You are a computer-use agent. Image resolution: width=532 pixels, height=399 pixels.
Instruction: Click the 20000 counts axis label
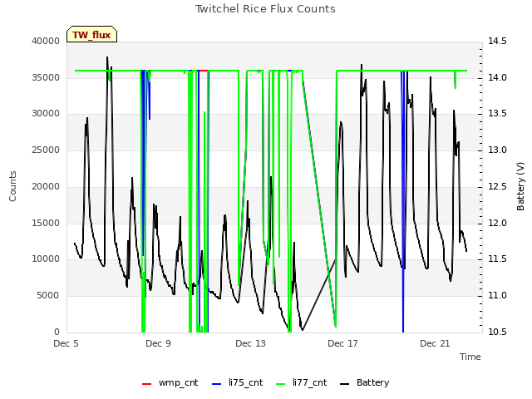46,186
